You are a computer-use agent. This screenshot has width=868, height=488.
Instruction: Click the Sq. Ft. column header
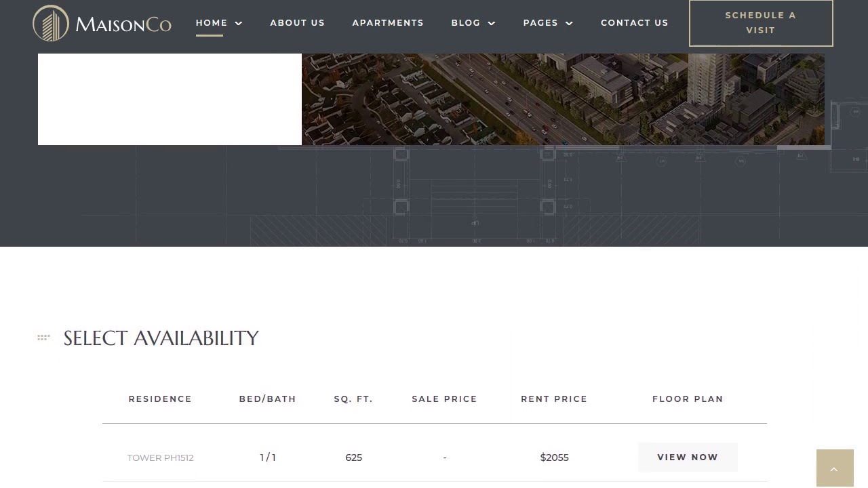[x=353, y=399]
